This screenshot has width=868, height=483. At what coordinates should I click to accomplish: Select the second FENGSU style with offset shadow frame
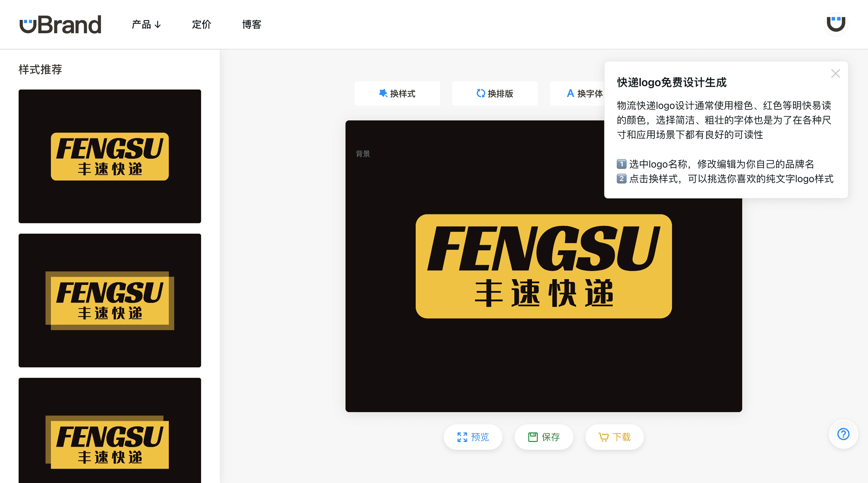tap(110, 301)
